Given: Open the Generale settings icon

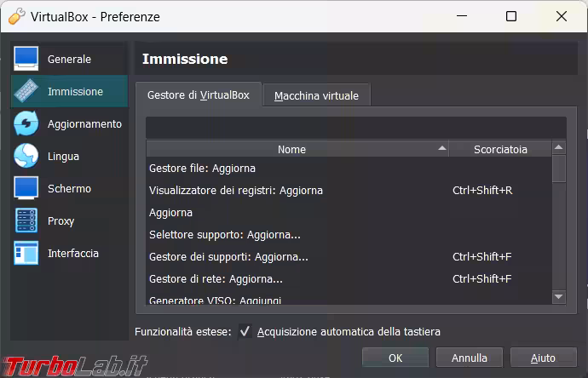Looking at the screenshot, I should click(26, 59).
